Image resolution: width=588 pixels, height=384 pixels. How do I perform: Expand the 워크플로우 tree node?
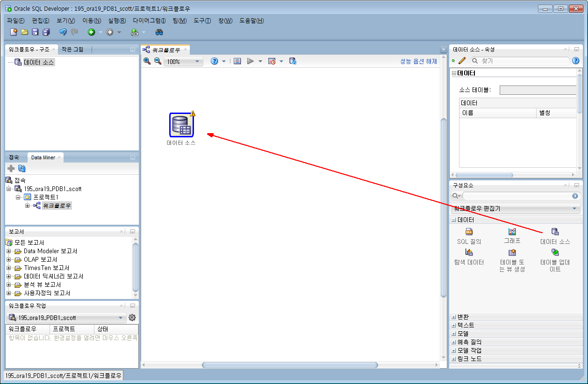[x=27, y=206]
